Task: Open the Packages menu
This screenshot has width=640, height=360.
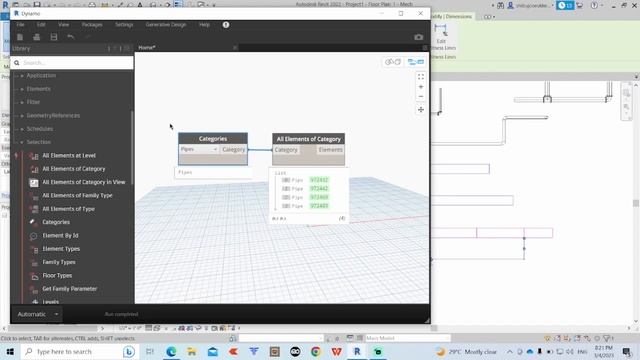Action: (92, 25)
